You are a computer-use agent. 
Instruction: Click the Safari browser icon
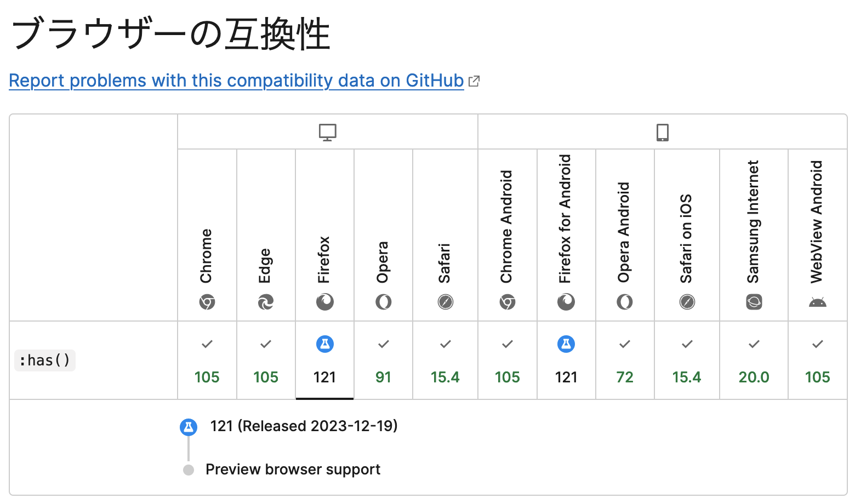(x=445, y=302)
